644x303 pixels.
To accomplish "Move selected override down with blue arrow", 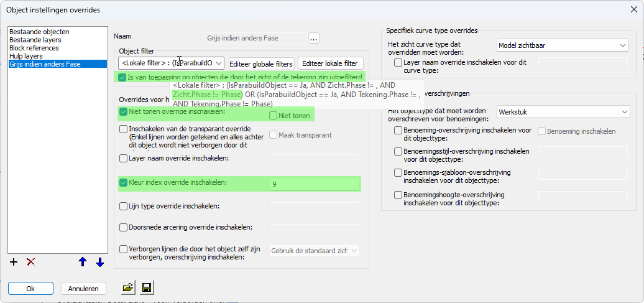I will point(99,262).
